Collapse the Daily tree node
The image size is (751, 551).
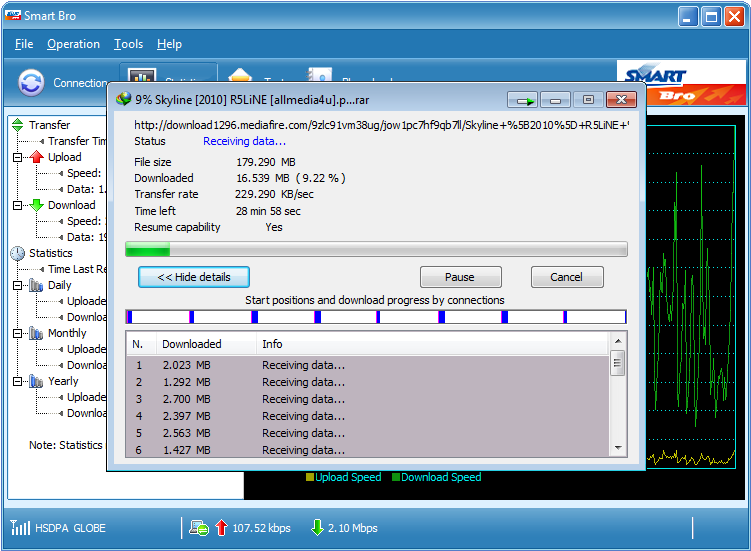coord(18,285)
